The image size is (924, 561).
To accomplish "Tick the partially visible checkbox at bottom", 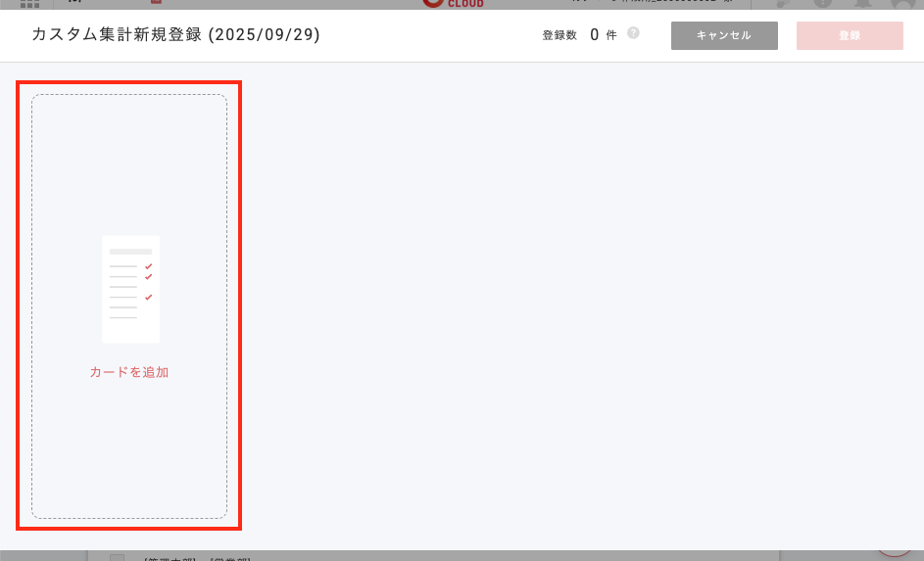I will coord(117,557).
